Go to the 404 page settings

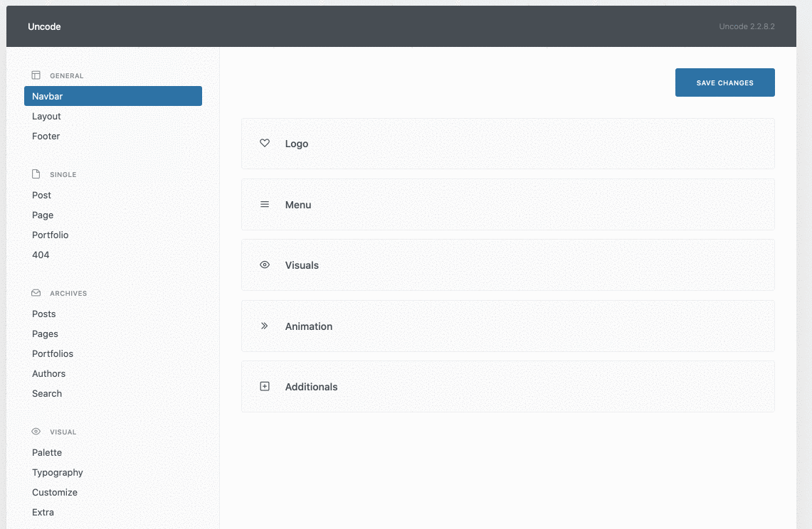[x=41, y=255]
